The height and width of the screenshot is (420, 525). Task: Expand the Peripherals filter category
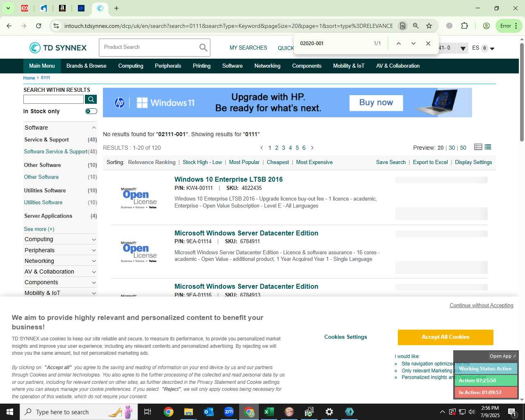pos(94,250)
